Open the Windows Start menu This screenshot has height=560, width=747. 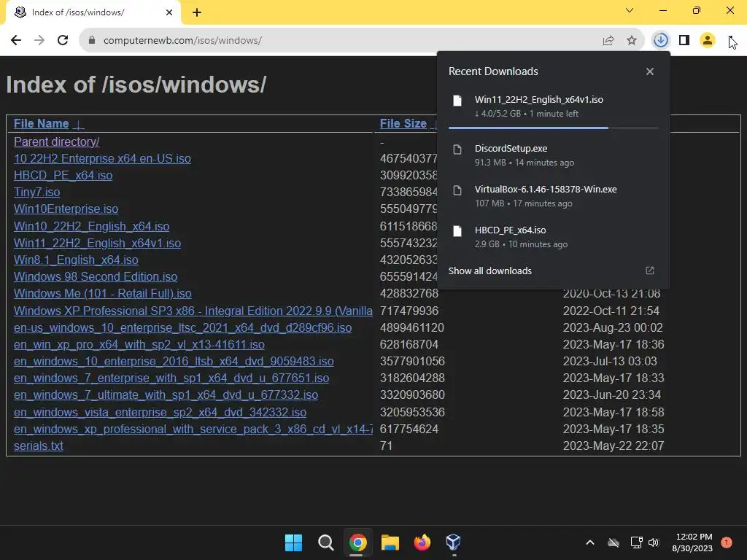(x=293, y=542)
